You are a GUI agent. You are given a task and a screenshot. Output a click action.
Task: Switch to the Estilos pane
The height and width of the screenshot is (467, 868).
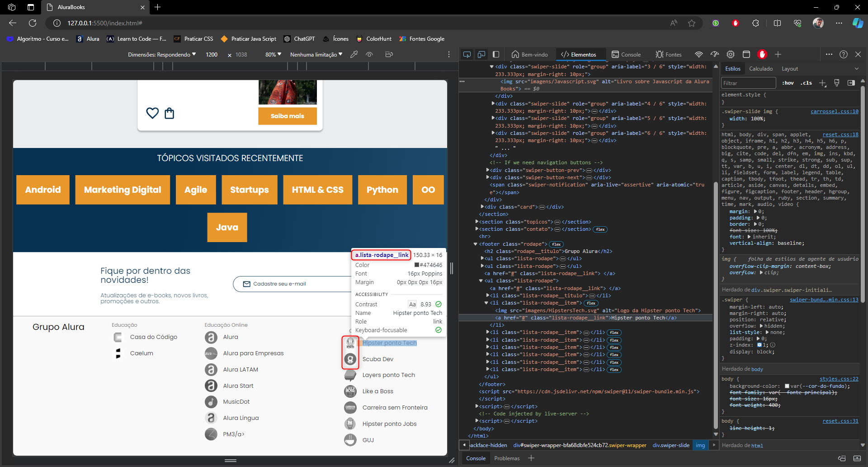pyautogui.click(x=733, y=69)
